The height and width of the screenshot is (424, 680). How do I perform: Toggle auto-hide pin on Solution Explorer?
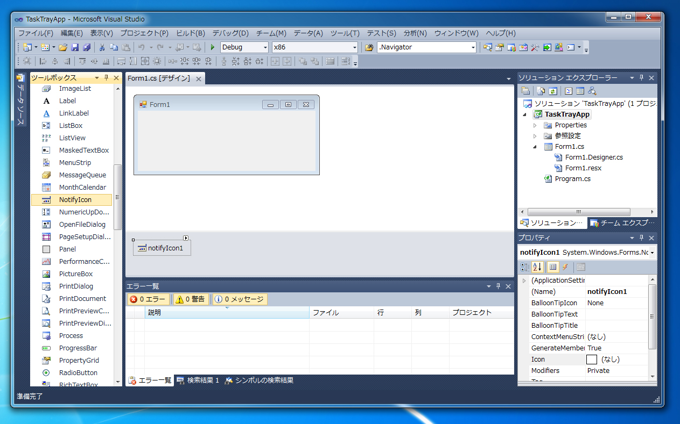click(641, 78)
